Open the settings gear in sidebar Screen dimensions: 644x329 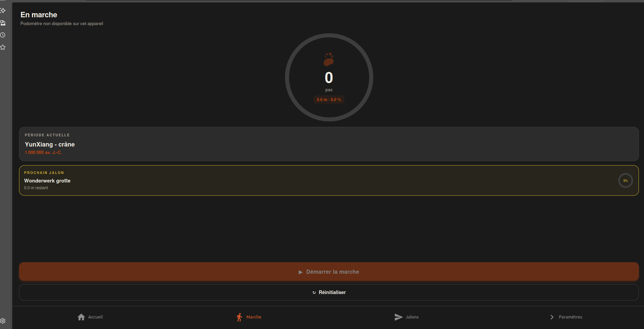pyautogui.click(x=3, y=321)
